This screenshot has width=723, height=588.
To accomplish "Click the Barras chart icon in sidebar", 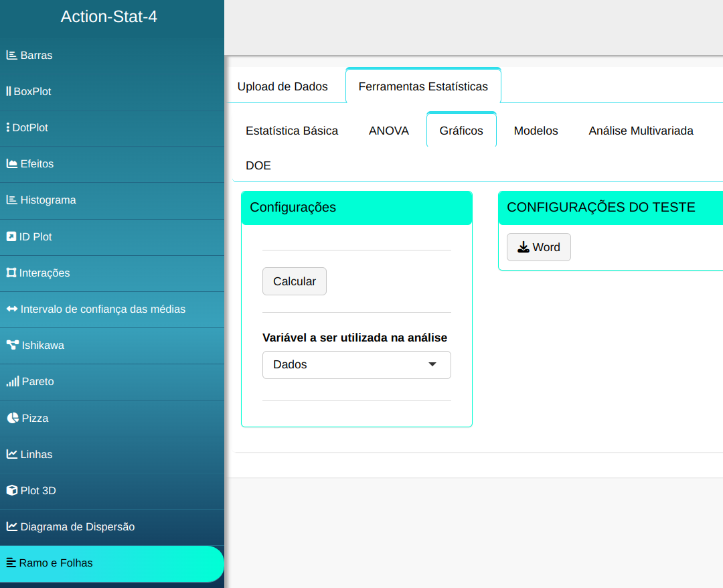I will 11,55.
